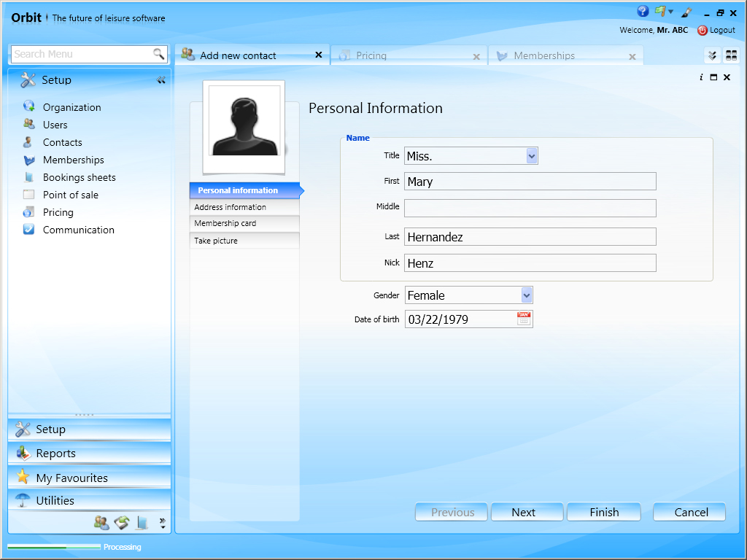Click the Processing progress bar

point(54,547)
